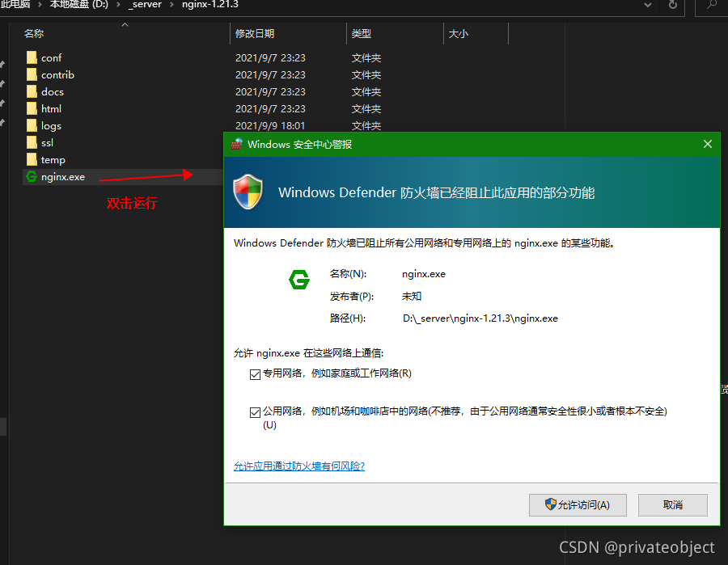Open the logs folder
This screenshot has height=565, width=728.
[x=51, y=125]
